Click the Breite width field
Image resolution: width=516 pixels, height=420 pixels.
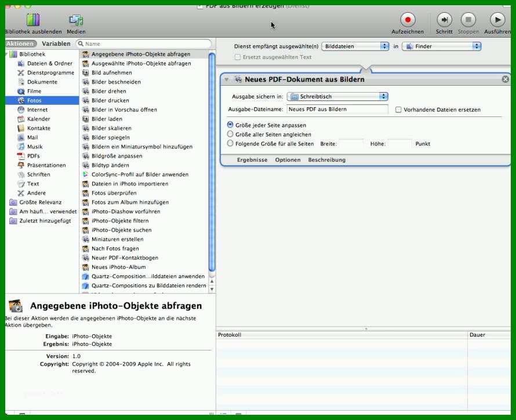(x=351, y=144)
